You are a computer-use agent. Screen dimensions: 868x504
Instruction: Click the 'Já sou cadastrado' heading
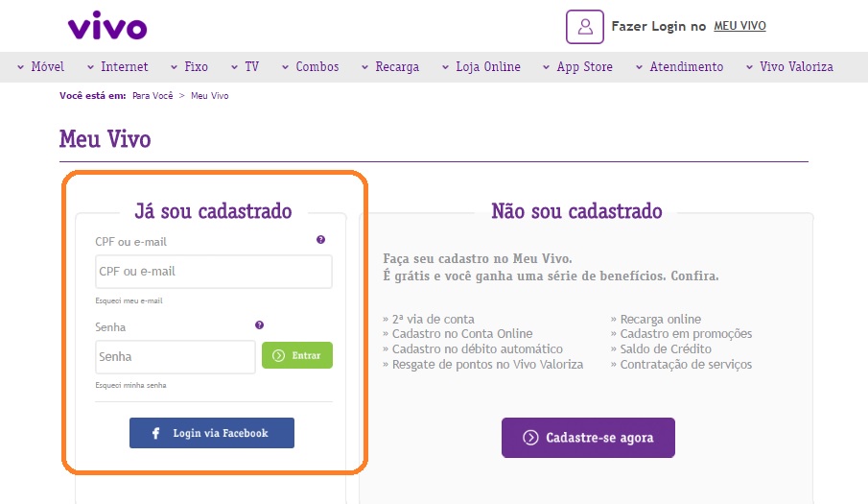coord(213,211)
